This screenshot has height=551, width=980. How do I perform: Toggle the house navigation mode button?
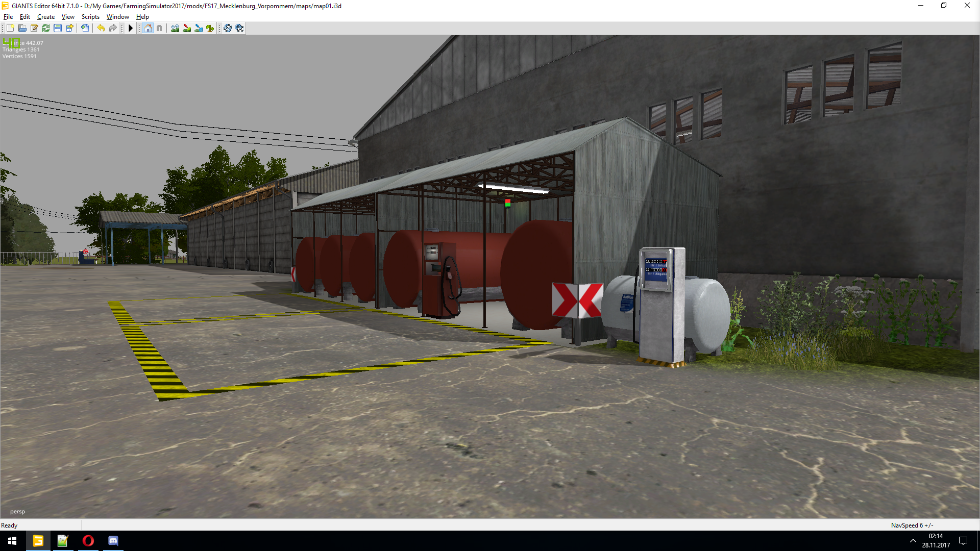(148, 28)
